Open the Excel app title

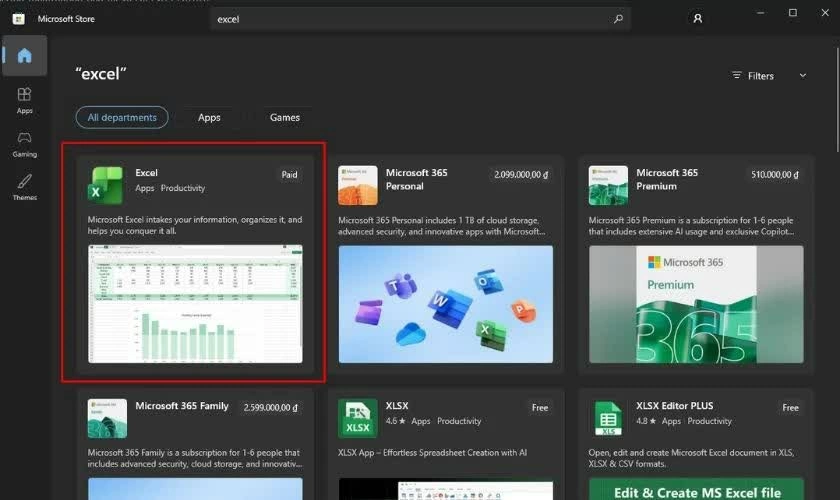point(146,173)
